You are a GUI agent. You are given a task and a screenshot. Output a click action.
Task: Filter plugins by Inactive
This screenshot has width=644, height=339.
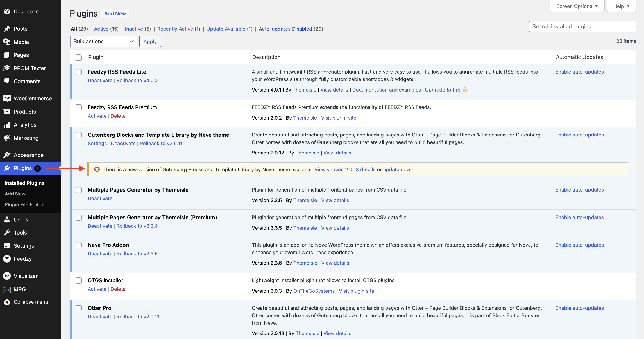134,29
